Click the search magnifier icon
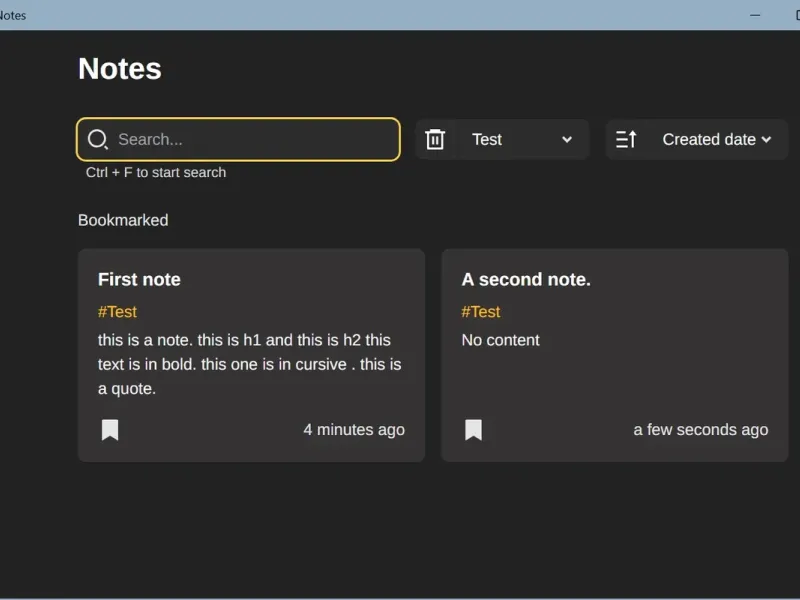The image size is (800, 600). tap(97, 140)
